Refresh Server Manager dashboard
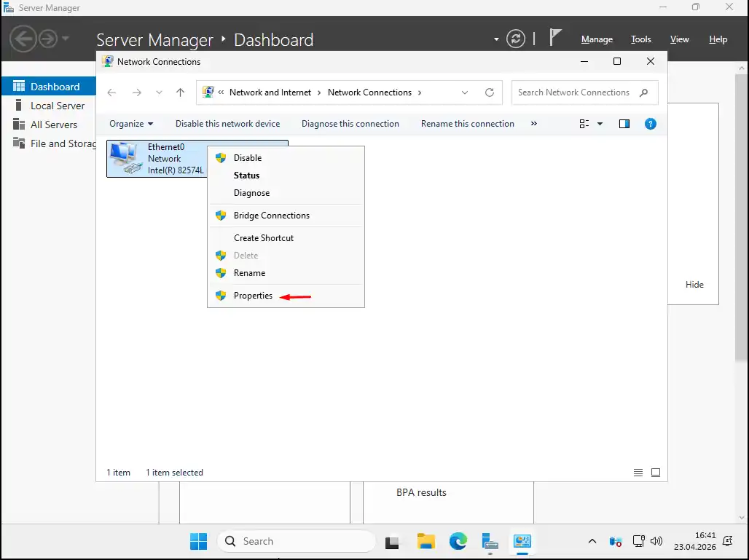 pos(516,39)
